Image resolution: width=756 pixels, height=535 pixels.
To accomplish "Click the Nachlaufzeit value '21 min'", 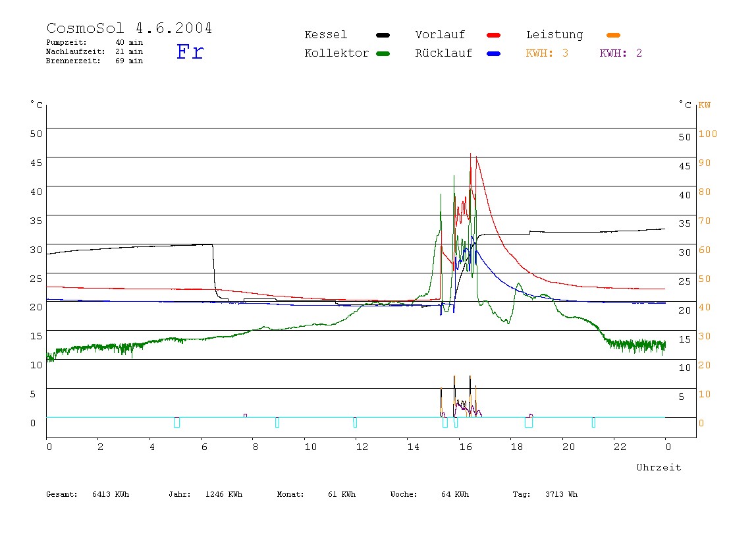I will (x=129, y=51).
